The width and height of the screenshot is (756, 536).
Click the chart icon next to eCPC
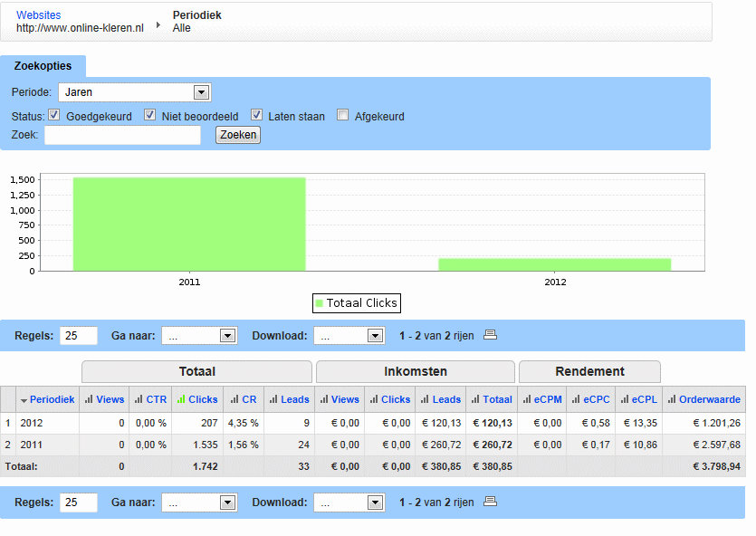point(576,399)
